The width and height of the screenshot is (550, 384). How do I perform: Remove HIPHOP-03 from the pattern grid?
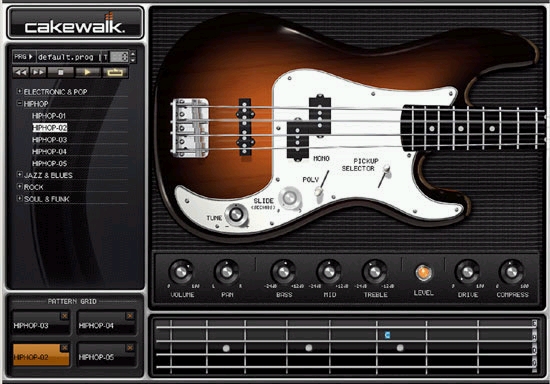click(x=65, y=316)
